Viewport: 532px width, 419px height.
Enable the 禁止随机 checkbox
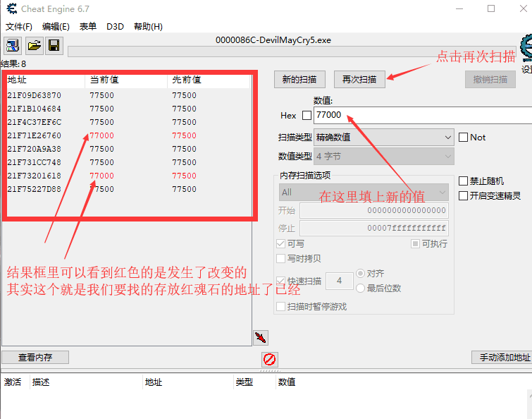tap(463, 181)
